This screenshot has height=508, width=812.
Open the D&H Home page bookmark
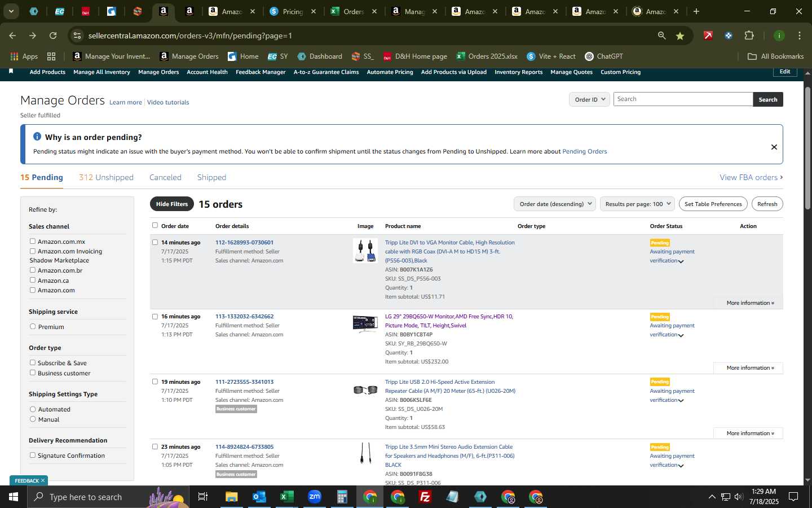pyautogui.click(x=415, y=56)
